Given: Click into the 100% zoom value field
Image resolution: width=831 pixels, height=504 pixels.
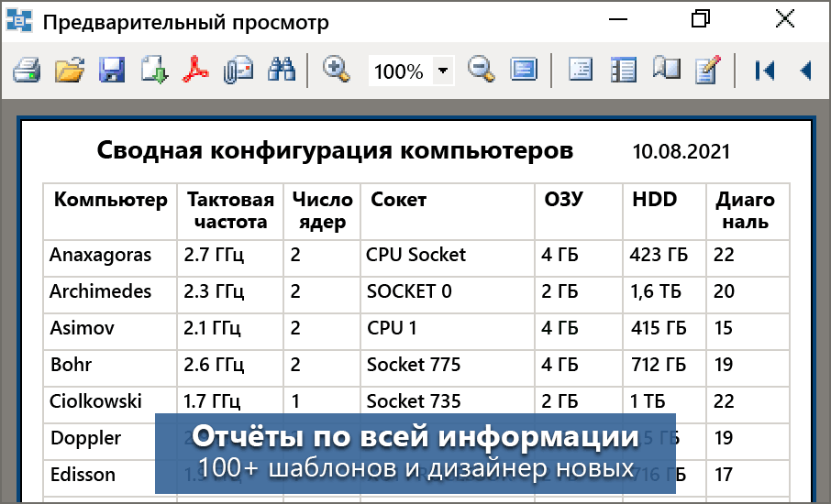Looking at the screenshot, I should point(399,71).
